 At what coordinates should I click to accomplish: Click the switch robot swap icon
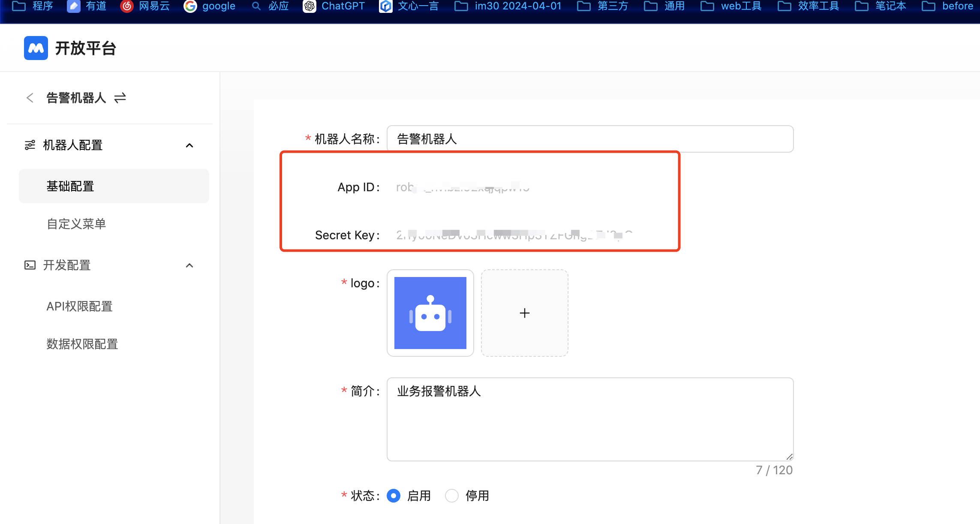click(120, 98)
